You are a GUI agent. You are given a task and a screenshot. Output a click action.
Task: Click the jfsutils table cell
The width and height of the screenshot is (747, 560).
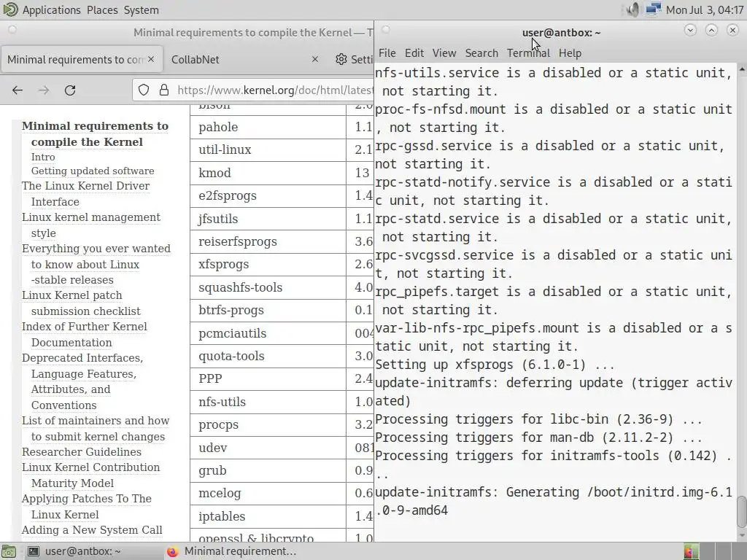click(x=268, y=219)
